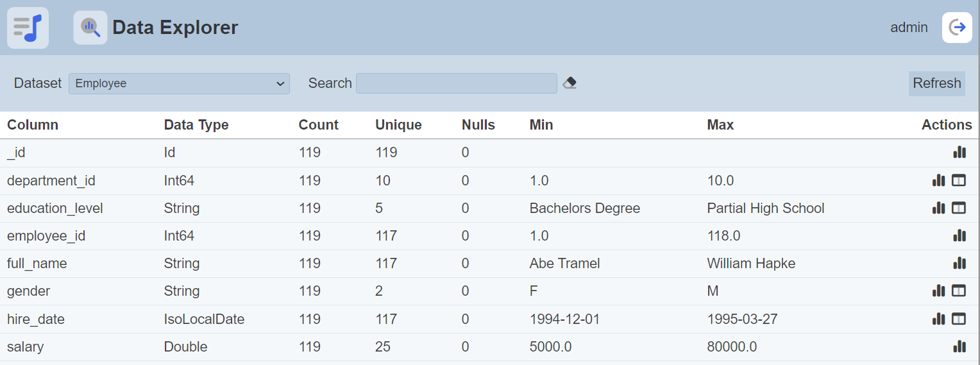Open table view for department_id row
Image resolution: width=980 pixels, height=365 pixels.
[x=958, y=181]
